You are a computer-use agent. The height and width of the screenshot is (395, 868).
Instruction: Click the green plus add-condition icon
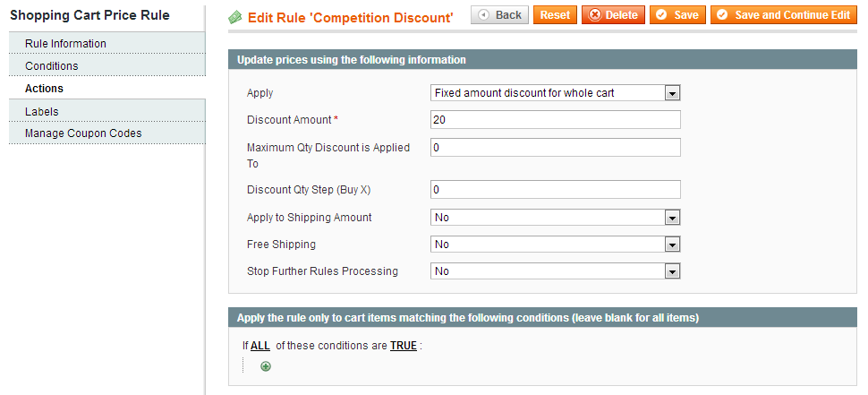(266, 366)
